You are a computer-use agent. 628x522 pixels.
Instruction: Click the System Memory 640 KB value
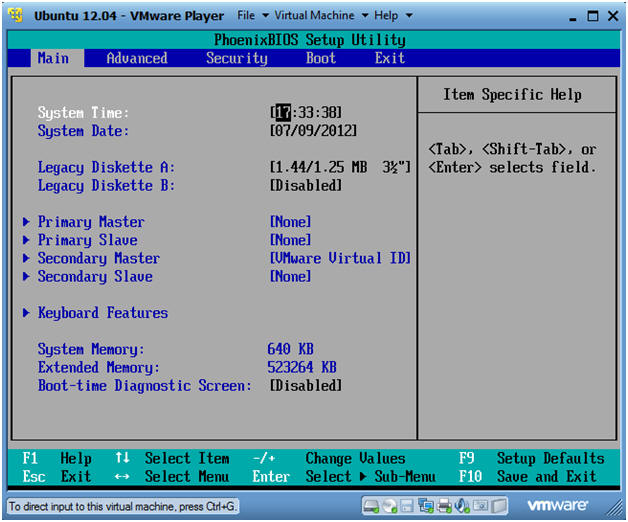(290, 349)
